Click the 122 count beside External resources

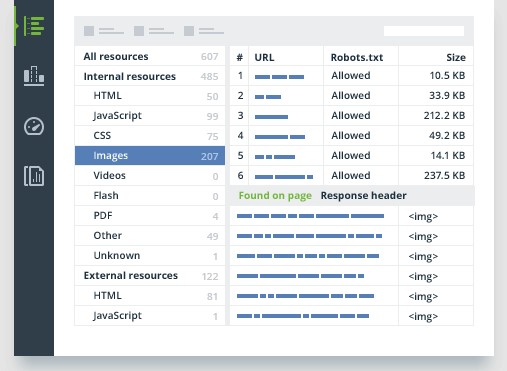(210, 276)
